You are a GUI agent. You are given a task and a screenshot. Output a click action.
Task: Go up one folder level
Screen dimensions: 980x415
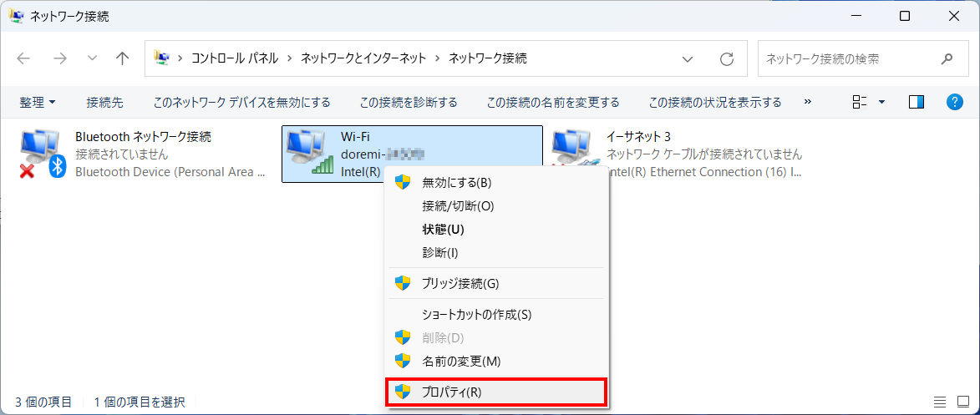coord(123,58)
